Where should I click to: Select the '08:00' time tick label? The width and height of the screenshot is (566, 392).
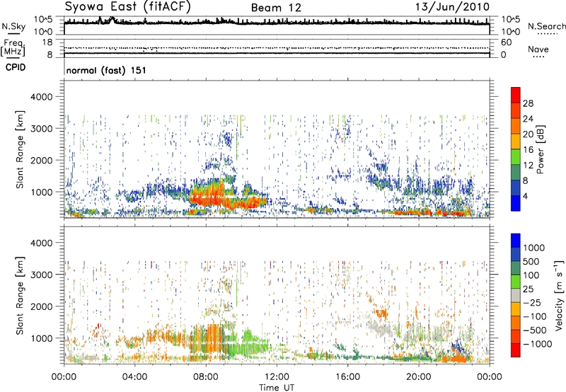[206, 377]
